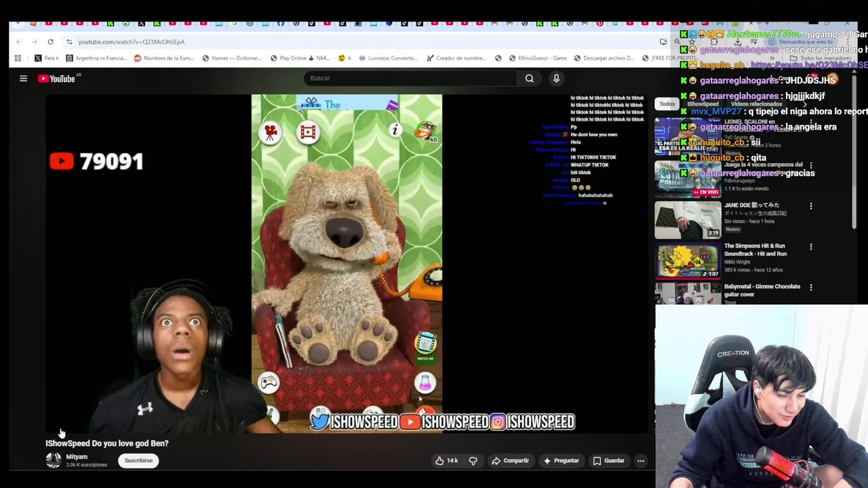Select the 'Todos' filter chip
Viewport: 868px width, 488px height.
click(667, 104)
